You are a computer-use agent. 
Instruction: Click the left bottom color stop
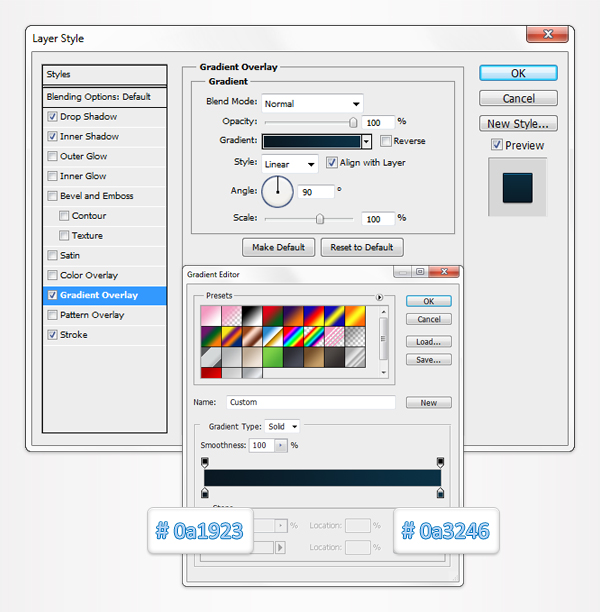coord(206,494)
